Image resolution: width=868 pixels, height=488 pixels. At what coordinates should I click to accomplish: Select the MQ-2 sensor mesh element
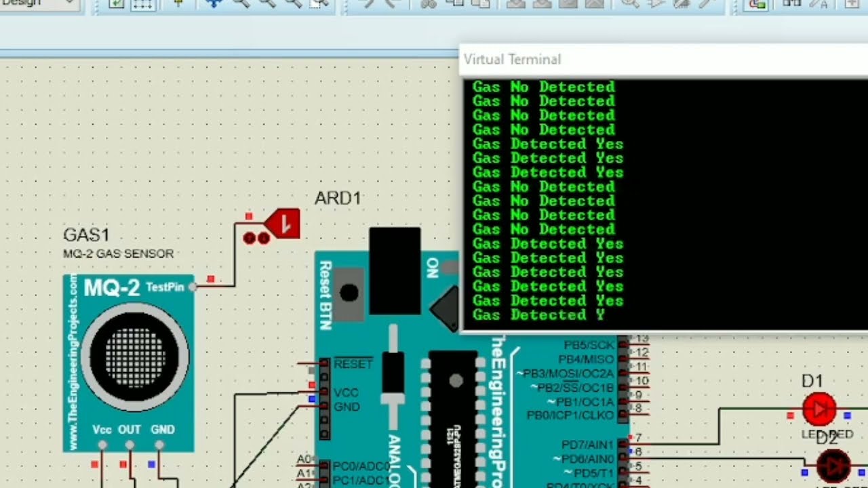[x=134, y=356]
